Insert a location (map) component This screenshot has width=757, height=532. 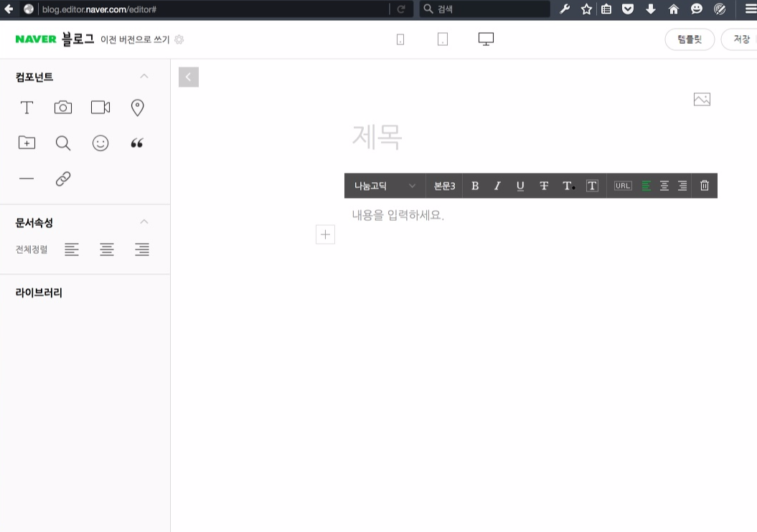pos(136,107)
